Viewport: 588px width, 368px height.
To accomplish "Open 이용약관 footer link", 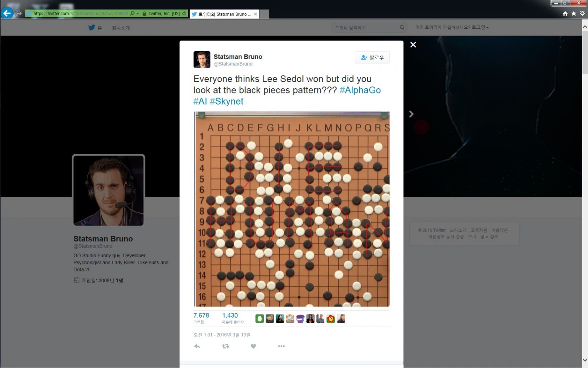I will (x=499, y=230).
